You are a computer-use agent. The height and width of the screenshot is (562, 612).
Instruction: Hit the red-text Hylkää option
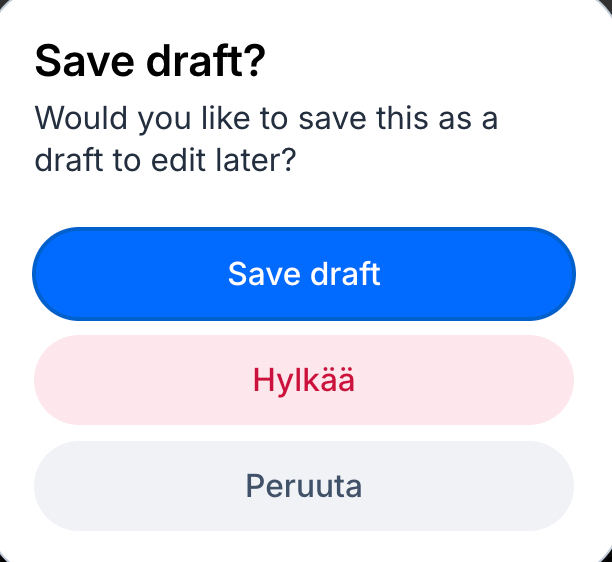coord(304,380)
